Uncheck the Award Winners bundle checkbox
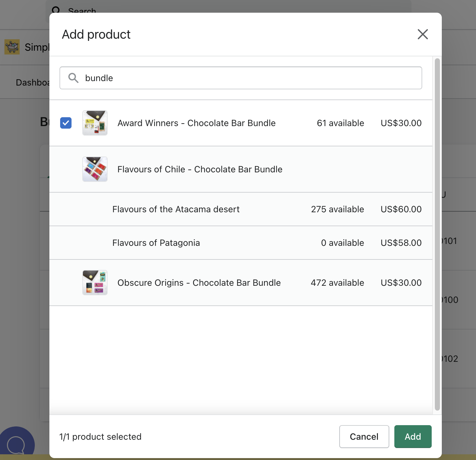This screenshot has height=460, width=476. pos(66,123)
